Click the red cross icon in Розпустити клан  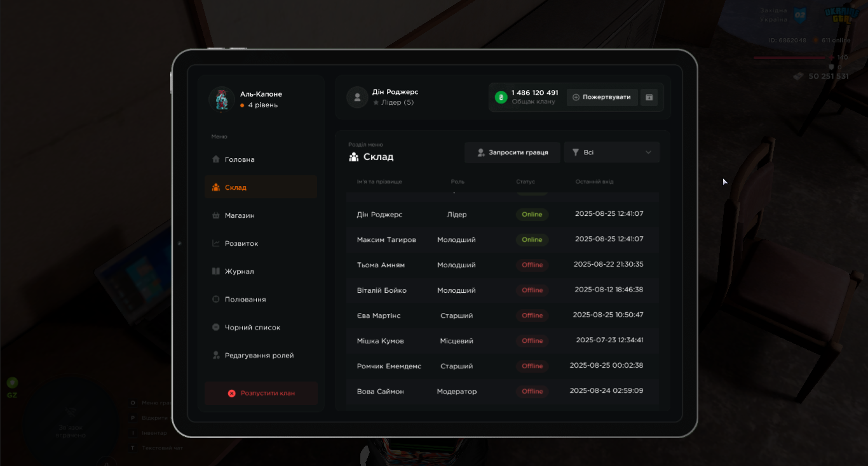231,393
